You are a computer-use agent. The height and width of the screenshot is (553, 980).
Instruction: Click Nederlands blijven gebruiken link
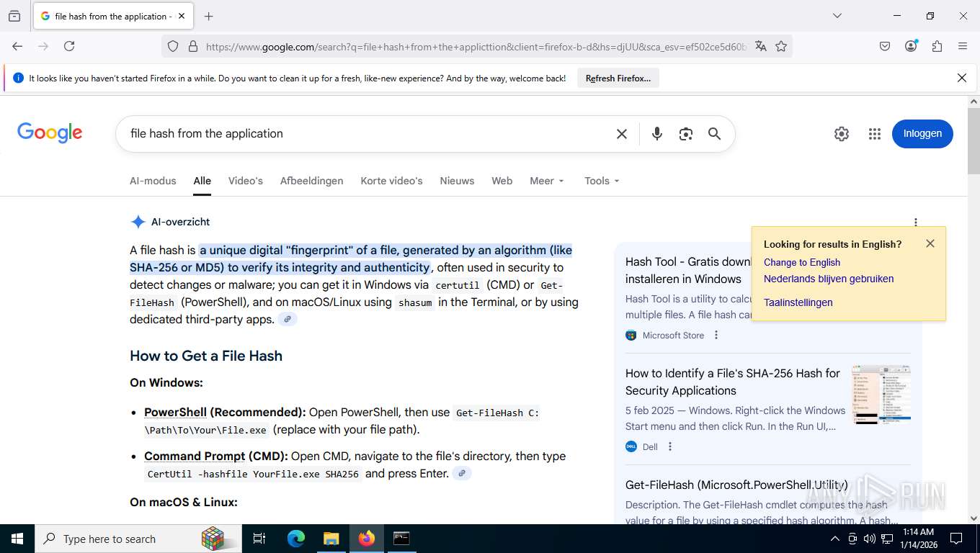point(829,279)
